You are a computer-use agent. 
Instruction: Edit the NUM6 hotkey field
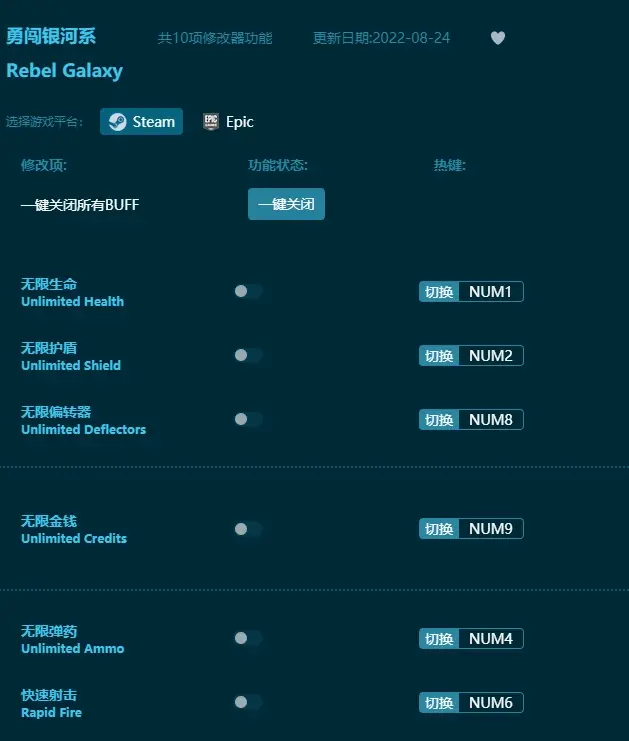pyautogui.click(x=491, y=703)
